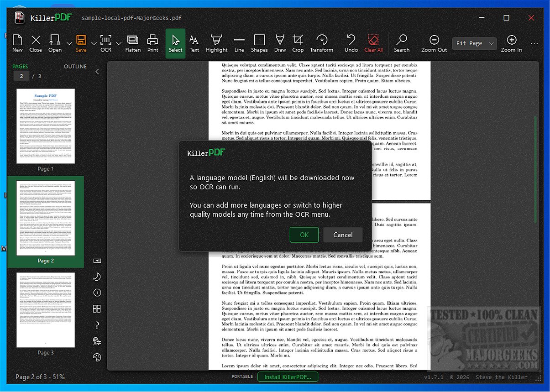Click the sample-local-pdf-MajorGeeks.pdf file name
The height and width of the screenshot is (392, 550).
pyautogui.click(x=132, y=18)
